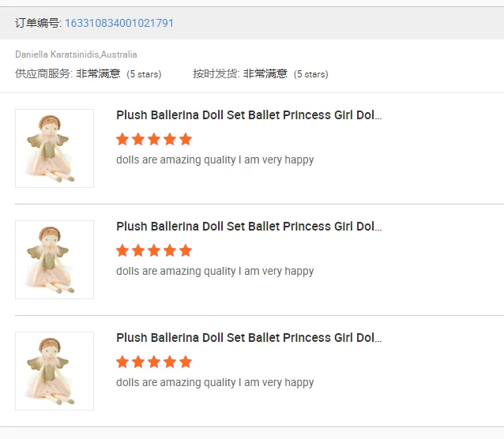This screenshot has width=504, height=439.
Task: Click fifth star of first review rating
Action: (x=186, y=140)
